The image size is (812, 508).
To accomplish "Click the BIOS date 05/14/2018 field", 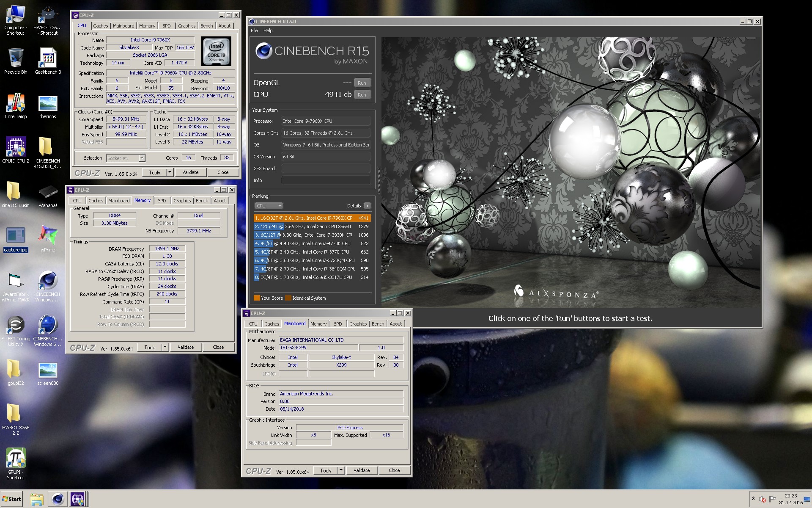I will coord(341,409).
